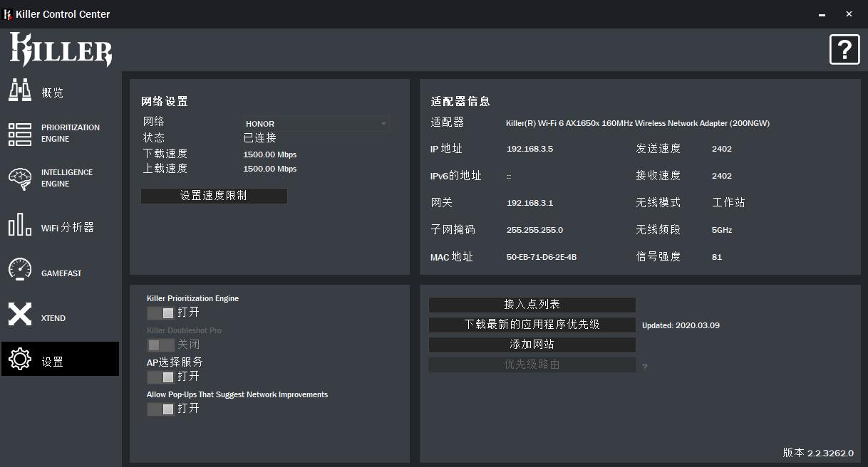Click the disabled Killer Doubleshot Pro switch
The height and width of the screenshot is (467, 868).
click(x=161, y=344)
